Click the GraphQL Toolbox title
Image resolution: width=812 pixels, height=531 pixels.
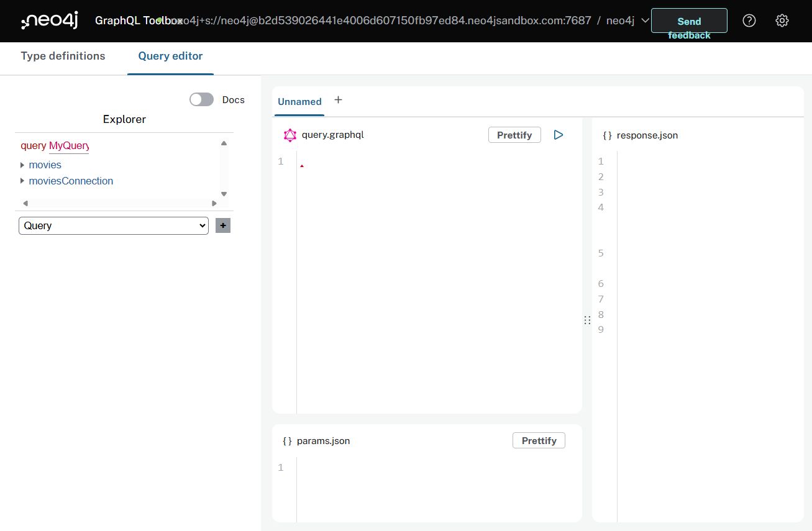[139, 20]
